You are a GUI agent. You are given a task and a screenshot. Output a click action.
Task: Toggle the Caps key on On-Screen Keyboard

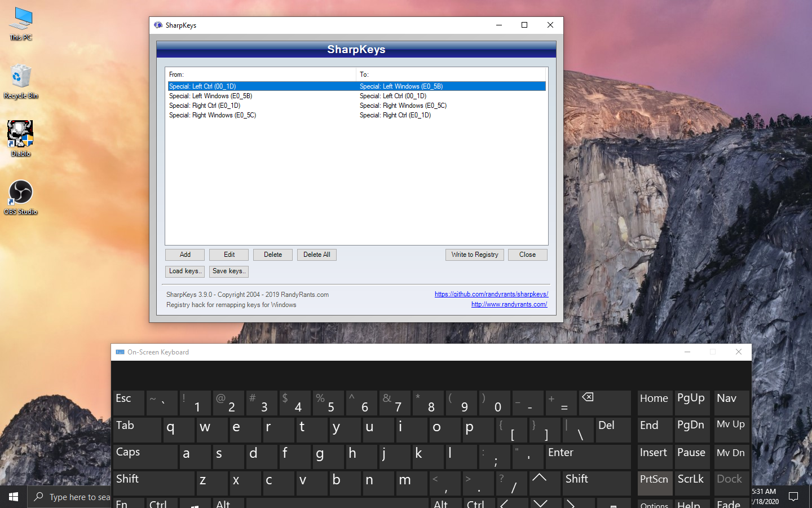(145, 457)
